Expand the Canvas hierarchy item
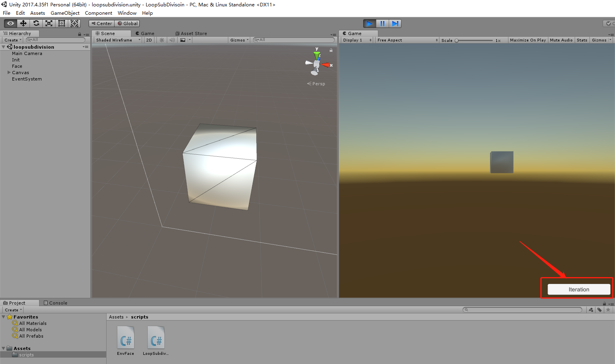The width and height of the screenshot is (615, 364). click(x=9, y=72)
